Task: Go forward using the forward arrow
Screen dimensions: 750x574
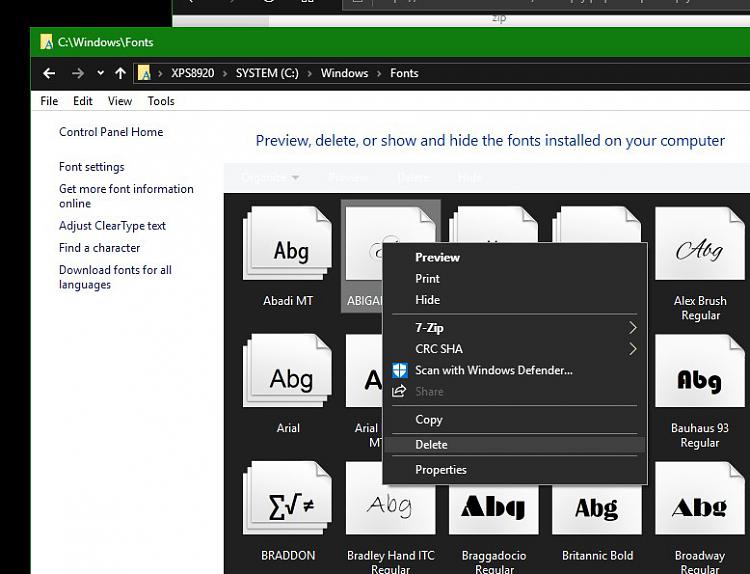Action: click(x=77, y=73)
